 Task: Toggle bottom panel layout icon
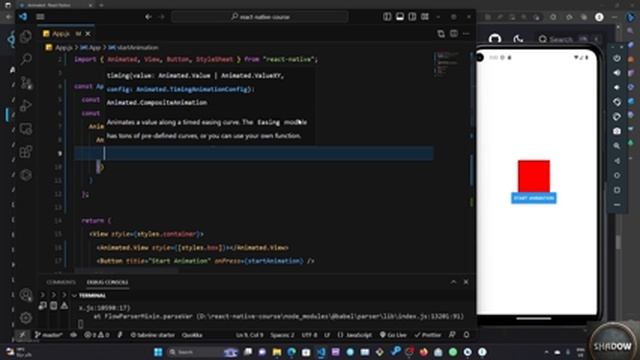(400, 16)
